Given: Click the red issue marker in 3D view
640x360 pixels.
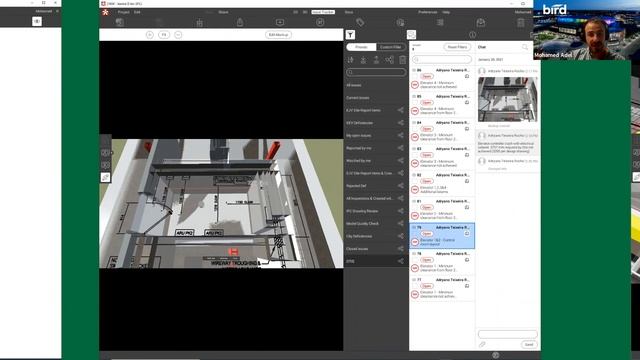Looking at the screenshot, I should (233, 252).
